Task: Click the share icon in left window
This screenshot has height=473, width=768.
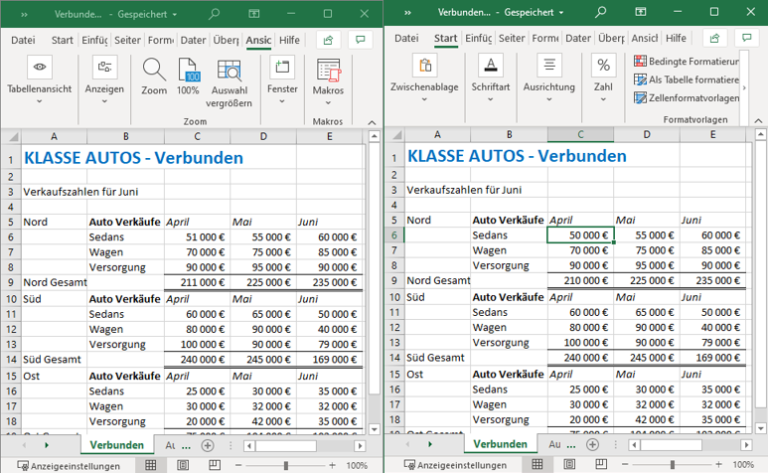Action: (x=328, y=40)
